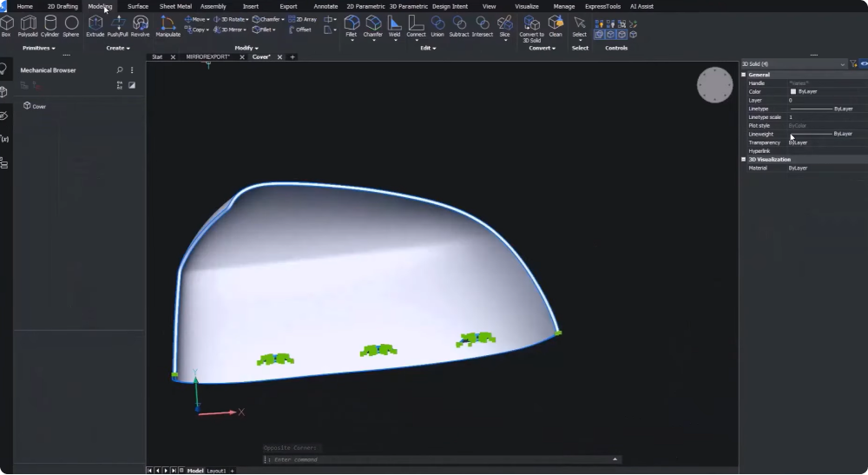Switch to the Layout1 tab
Screen dimensions: 868x475
coord(216,471)
